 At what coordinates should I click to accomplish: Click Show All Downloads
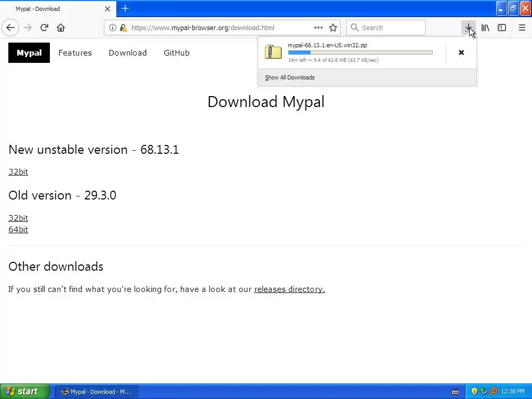[290, 77]
